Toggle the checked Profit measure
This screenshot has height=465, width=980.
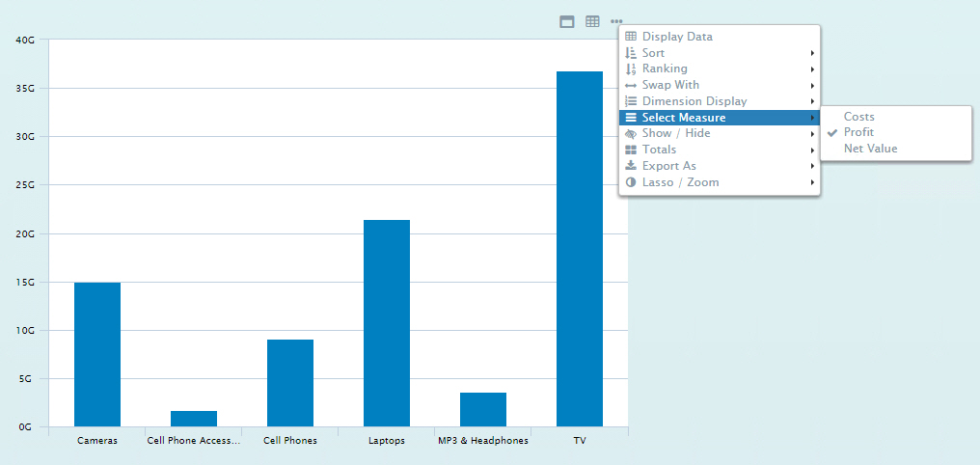pos(858,132)
